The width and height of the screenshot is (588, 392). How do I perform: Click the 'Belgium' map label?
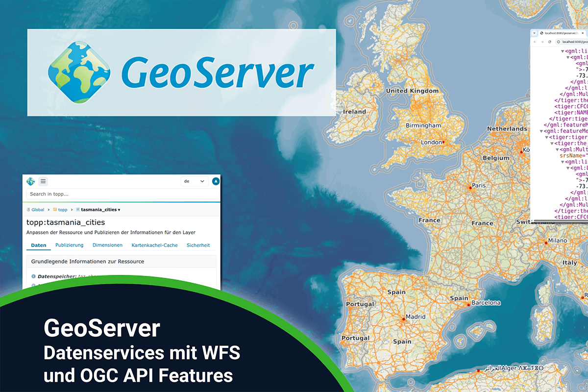pyautogui.click(x=496, y=158)
